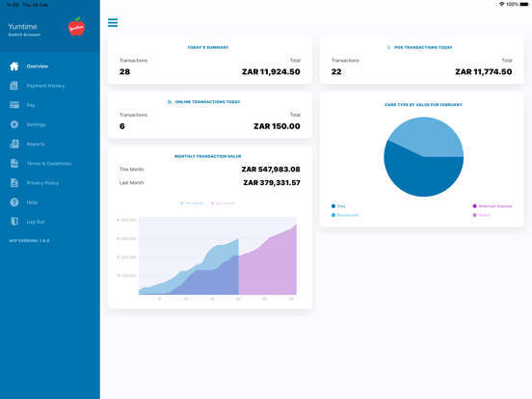Toggle Last Month chart legend
Viewport: 532px width, 399px height.
pos(223,203)
